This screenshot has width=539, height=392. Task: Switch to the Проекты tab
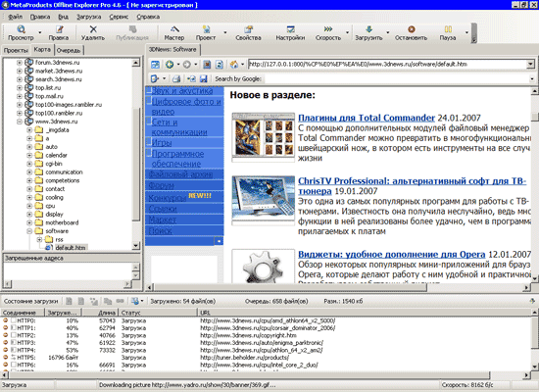[16, 50]
